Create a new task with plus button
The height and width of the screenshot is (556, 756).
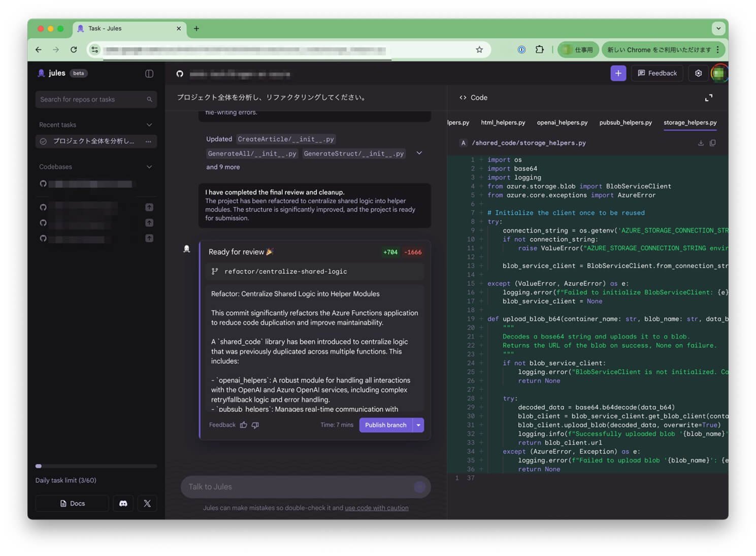(x=618, y=73)
